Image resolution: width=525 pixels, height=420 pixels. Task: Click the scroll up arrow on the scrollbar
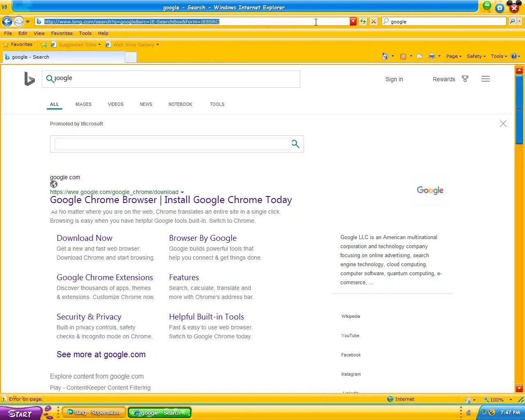point(519,70)
